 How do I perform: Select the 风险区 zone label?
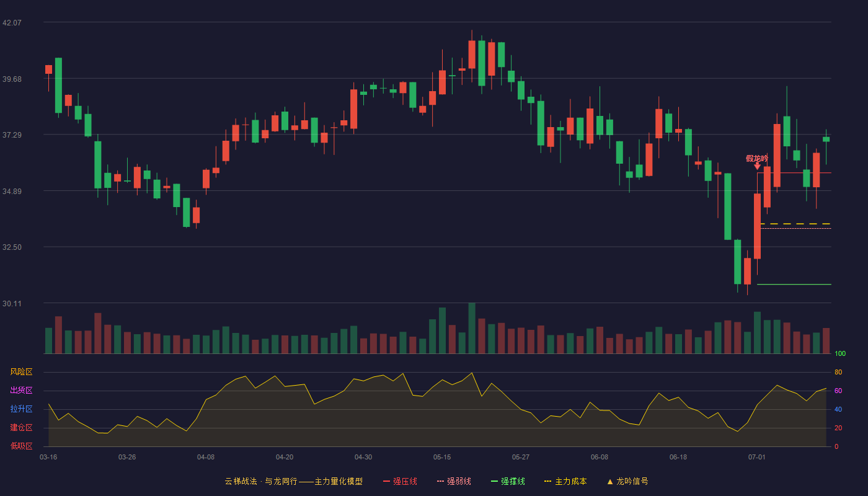click(21, 372)
